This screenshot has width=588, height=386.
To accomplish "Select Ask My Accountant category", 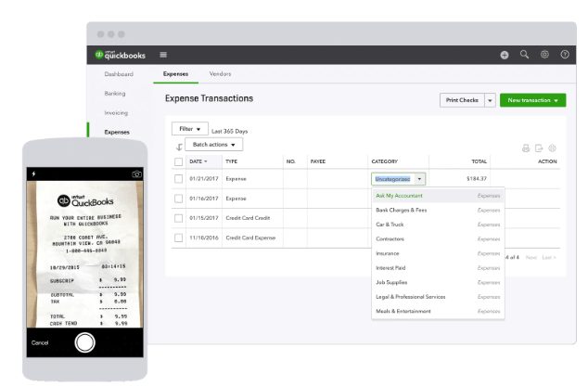I will click(x=438, y=196).
